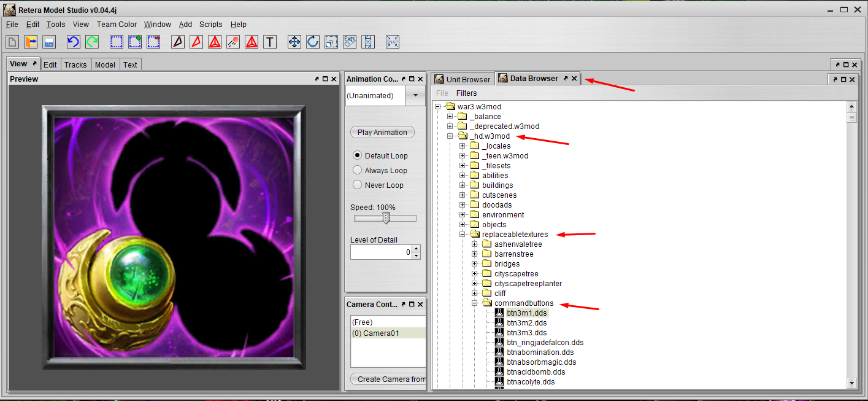Redo using the green arrow icon
The width and height of the screenshot is (868, 401).
(x=92, y=42)
